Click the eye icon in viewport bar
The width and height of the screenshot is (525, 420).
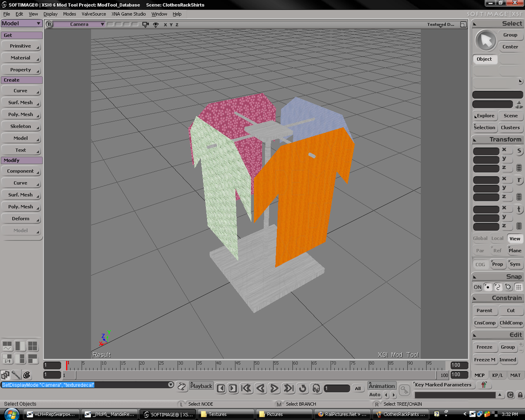pyautogui.click(x=156, y=25)
